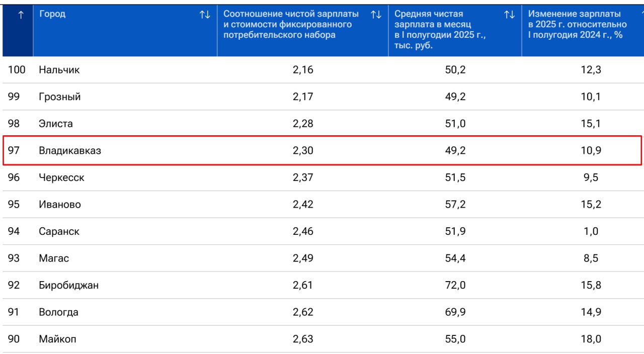
Task: Select Магас in the city list
Action: [x=54, y=258]
